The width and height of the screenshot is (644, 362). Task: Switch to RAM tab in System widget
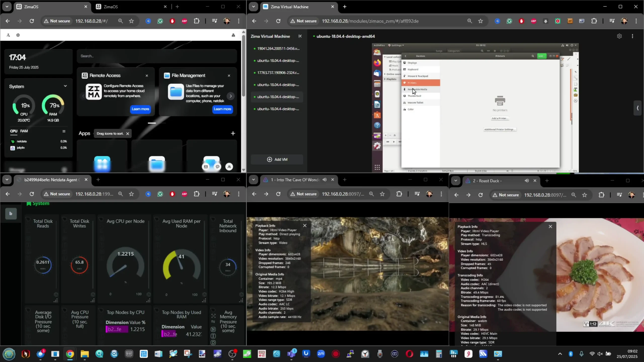click(x=24, y=131)
